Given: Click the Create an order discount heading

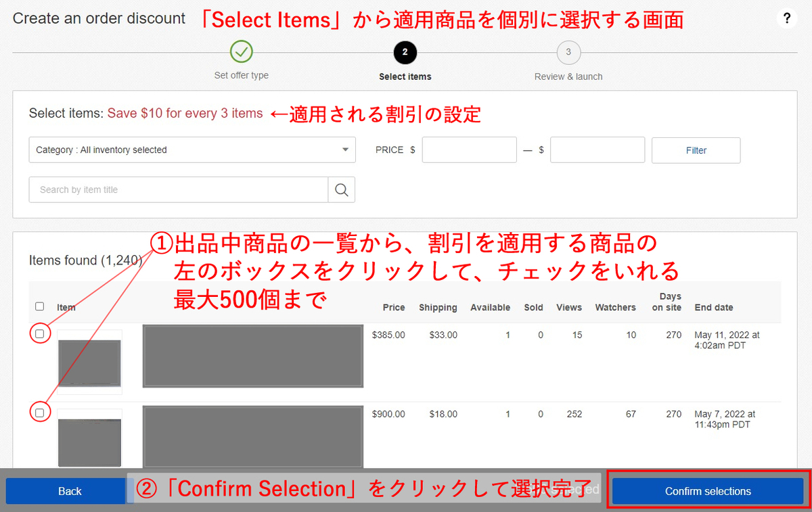Looking at the screenshot, I should click(99, 18).
